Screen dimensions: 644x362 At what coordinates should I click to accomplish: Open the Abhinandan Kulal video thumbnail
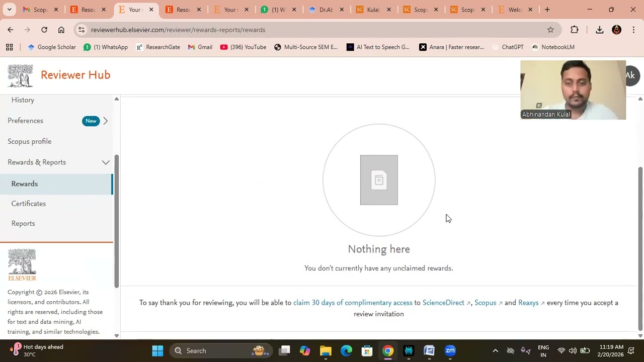[x=573, y=90]
